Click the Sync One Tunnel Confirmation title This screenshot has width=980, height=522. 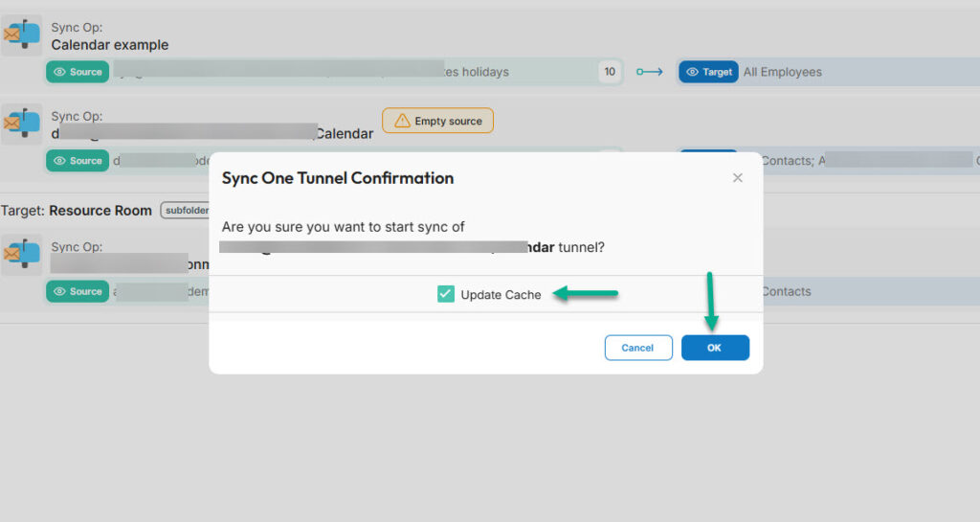338,178
